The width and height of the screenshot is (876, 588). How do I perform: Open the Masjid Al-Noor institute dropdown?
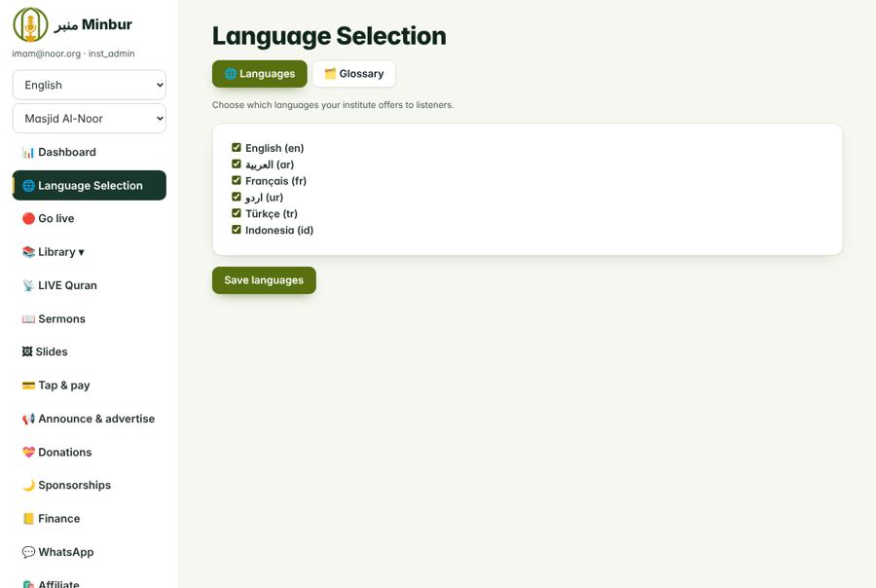pyautogui.click(x=90, y=119)
